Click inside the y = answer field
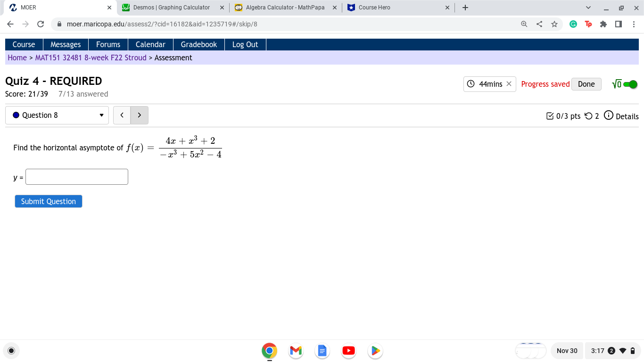This screenshot has height=362, width=644. (76, 176)
